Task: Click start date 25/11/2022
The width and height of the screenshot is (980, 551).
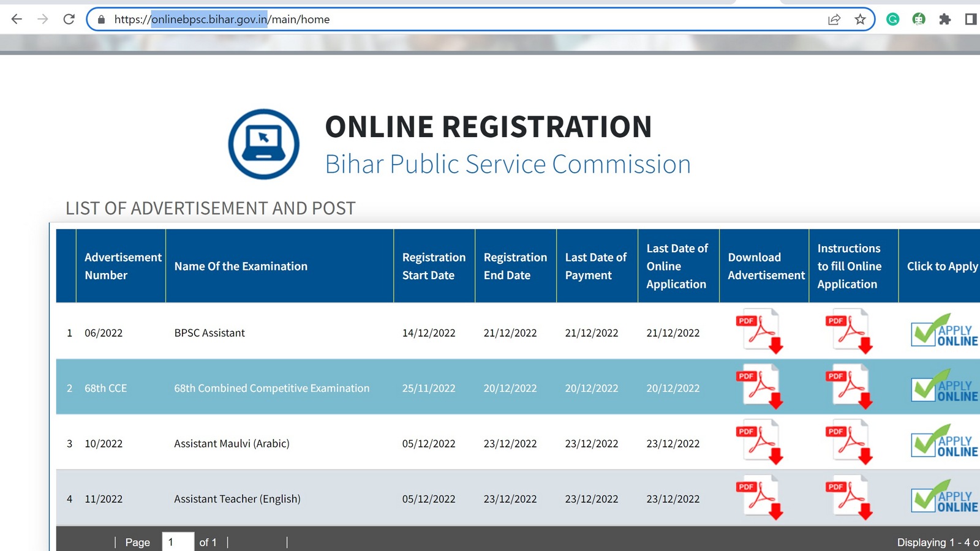Action: (429, 388)
